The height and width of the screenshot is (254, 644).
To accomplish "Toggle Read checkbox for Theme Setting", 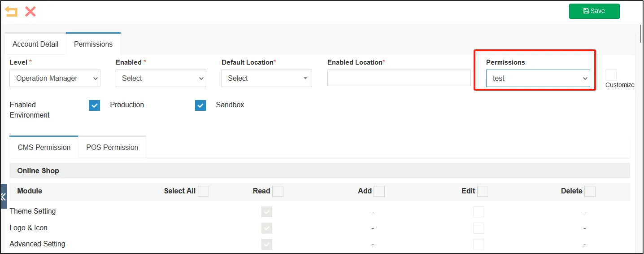I will (x=267, y=211).
